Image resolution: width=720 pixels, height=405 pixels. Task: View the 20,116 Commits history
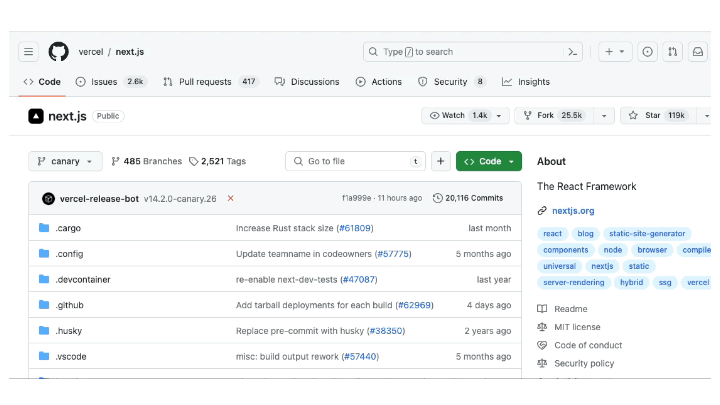click(468, 198)
